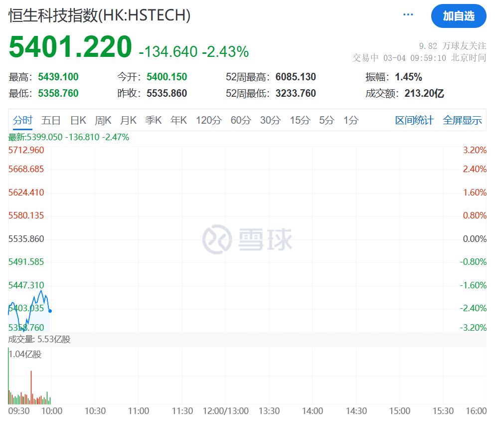Viewport: 504px width, 421px height.
Task: Select the 1分 one-minute chart tab
Action: (350, 120)
